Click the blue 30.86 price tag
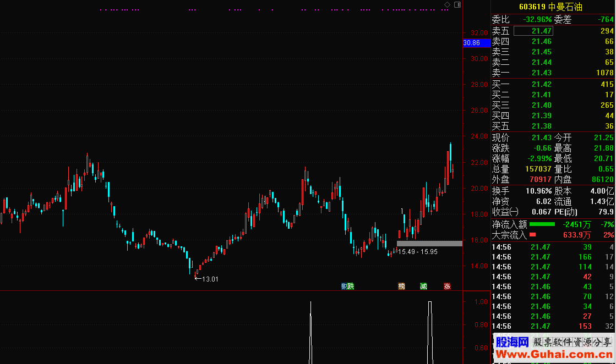Screen dimensions: 616x364 (x=477, y=43)
